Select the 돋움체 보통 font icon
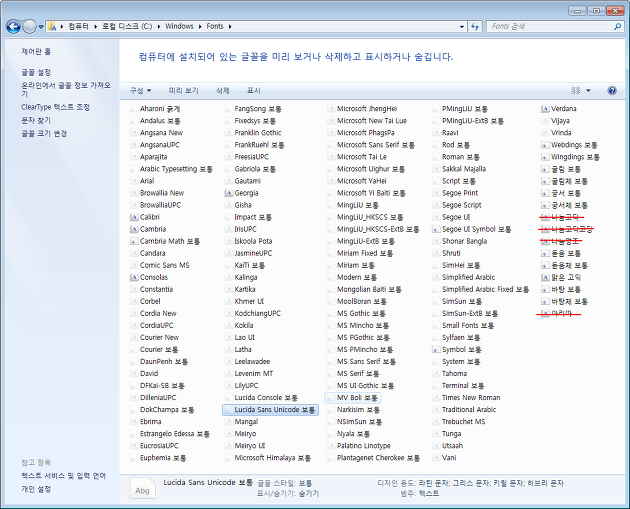The width and height of the screenshot is (630, 509). [x=545, y=266]
